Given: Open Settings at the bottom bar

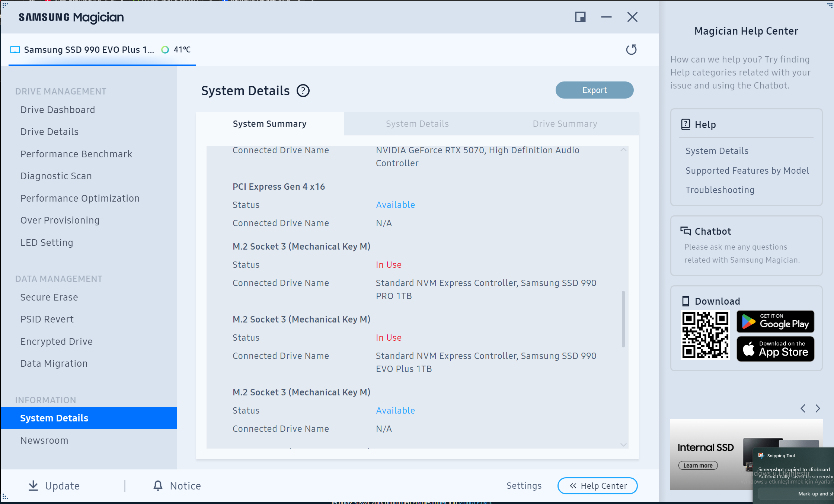Looking at the screenshot, I should (524, 486).
